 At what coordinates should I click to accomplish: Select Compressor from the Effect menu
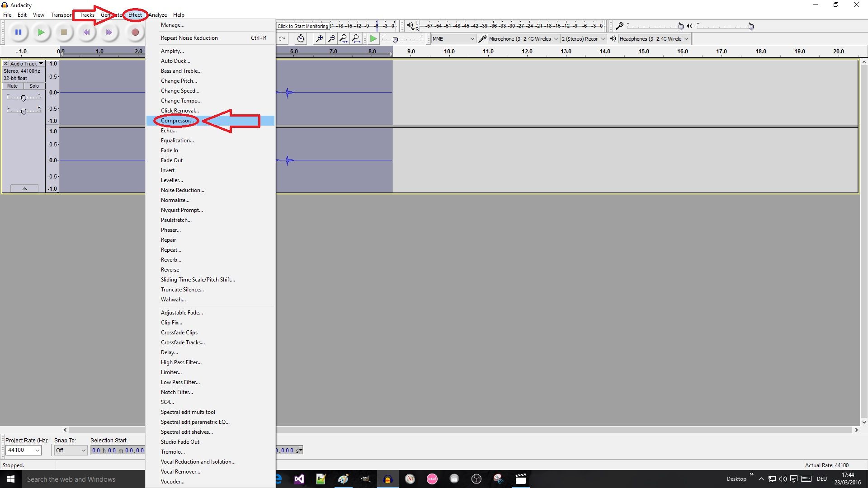click(177, 121)
